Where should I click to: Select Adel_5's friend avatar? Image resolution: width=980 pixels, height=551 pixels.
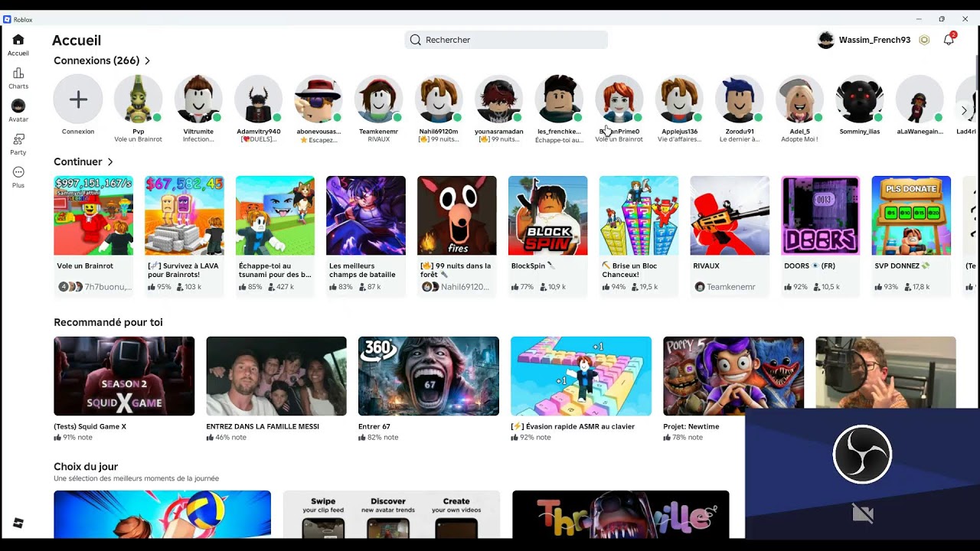coord(800,99)
